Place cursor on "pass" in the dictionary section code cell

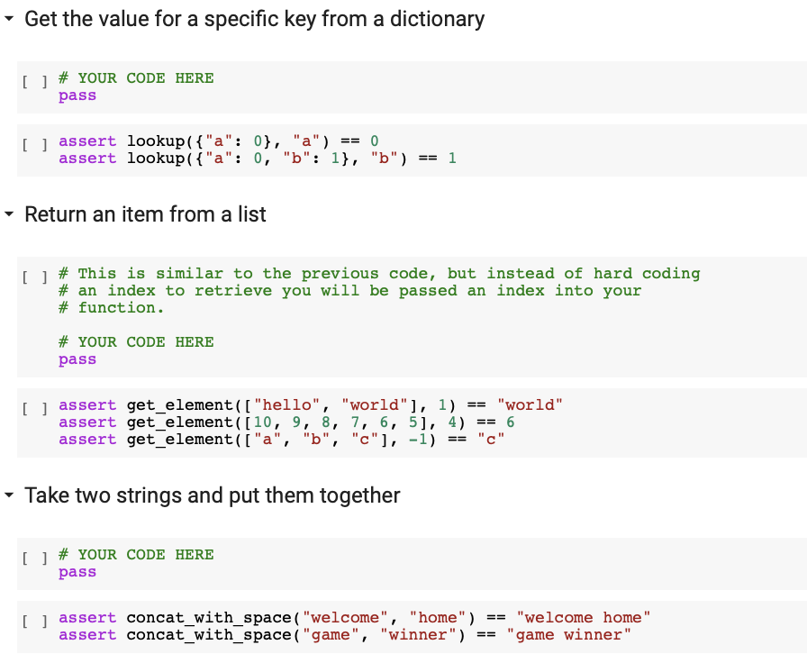click(x=77, y=95)
